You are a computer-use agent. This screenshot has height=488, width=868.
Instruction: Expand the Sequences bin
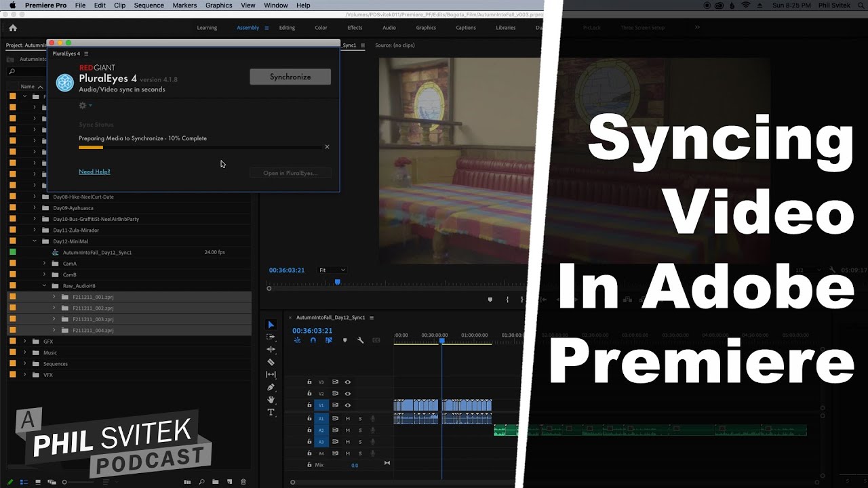(x=25, y=364)
